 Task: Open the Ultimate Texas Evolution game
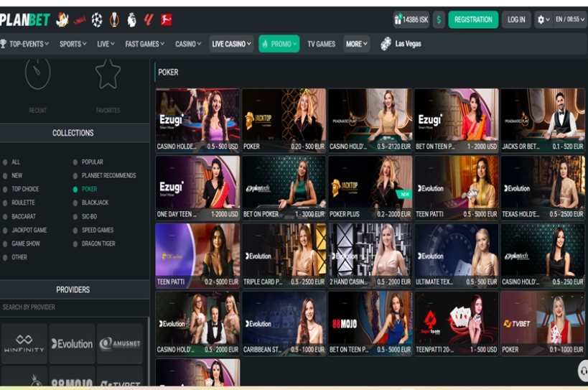click(x=457, y=256)
